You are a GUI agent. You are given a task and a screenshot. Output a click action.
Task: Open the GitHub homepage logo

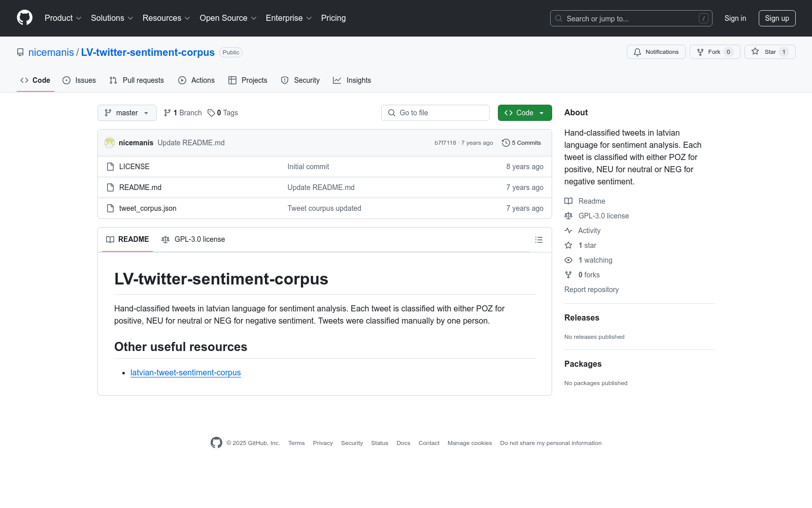pos(24,18)
